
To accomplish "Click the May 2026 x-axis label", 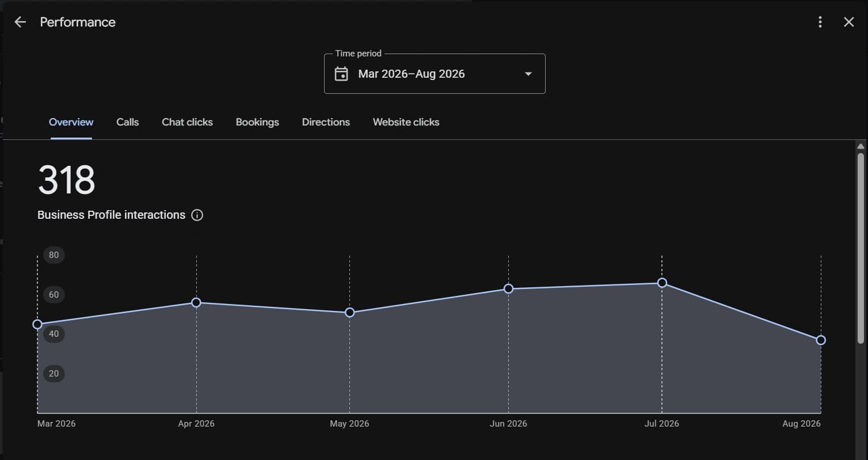I will [349, 424].
